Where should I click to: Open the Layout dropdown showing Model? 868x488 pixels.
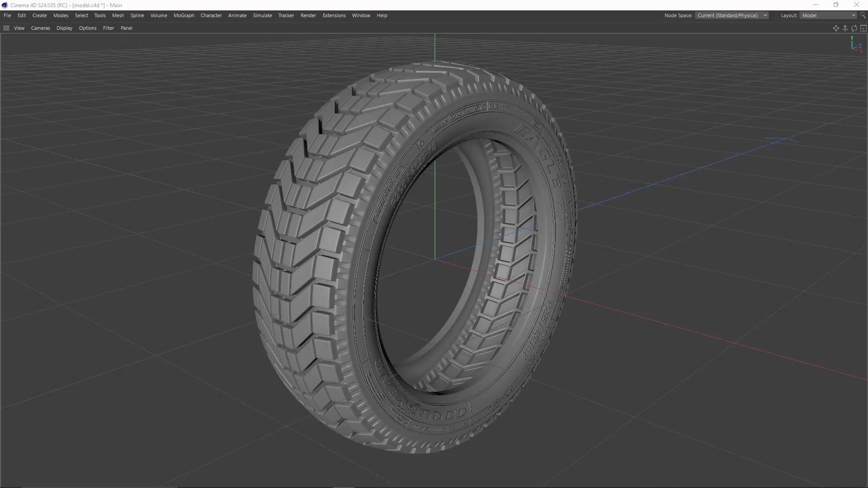[x=828, y=15]
